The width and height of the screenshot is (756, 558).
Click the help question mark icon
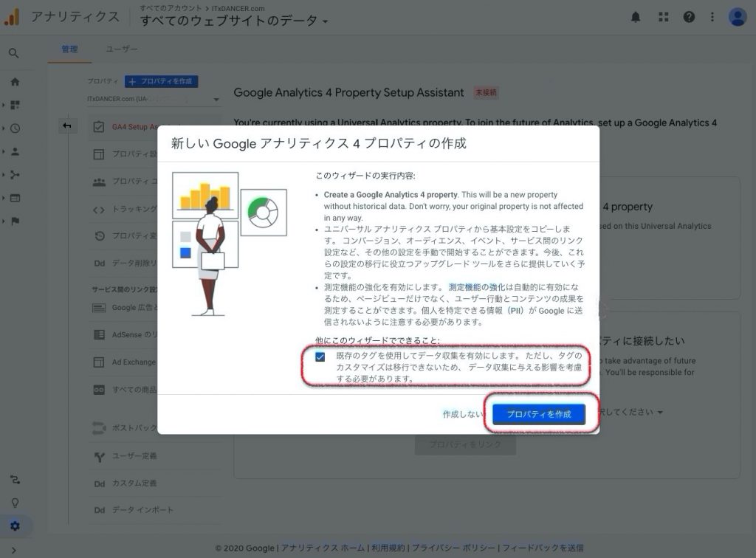point(689,17)
